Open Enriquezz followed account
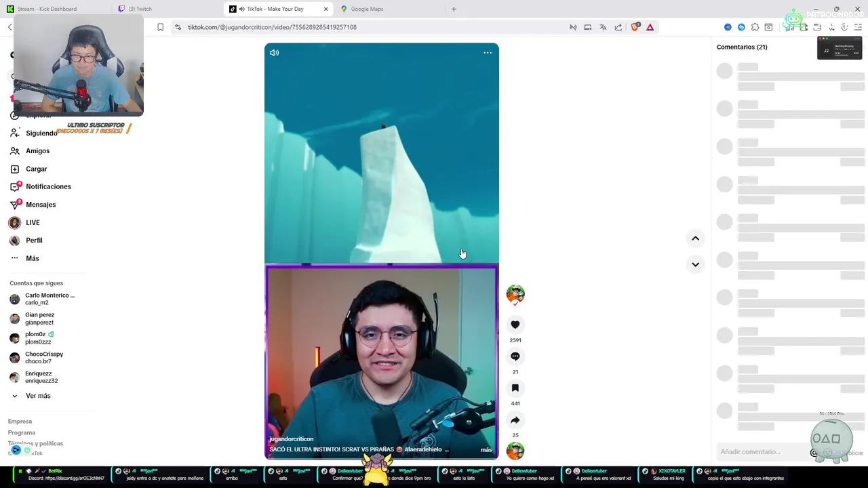 (34, 377)
